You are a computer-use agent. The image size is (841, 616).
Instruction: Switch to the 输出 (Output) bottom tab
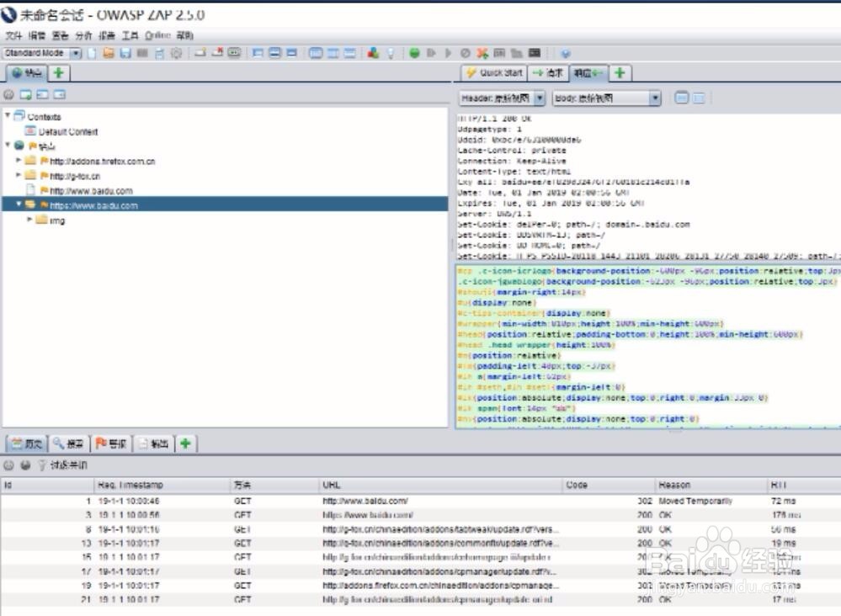[153, 443]
